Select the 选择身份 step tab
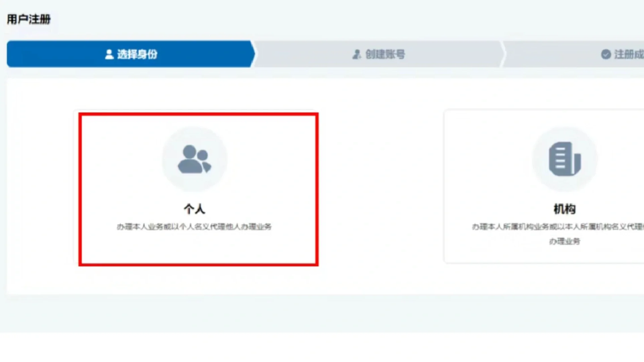Screen dimensions: 644x362 click(x=137, y=54)
